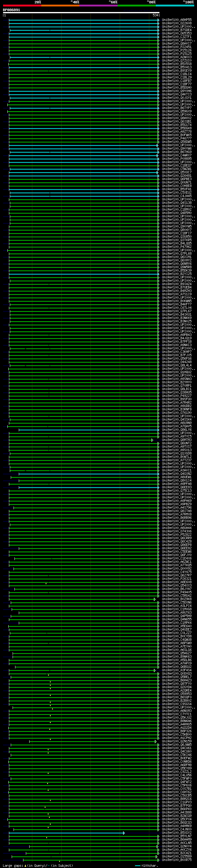Image resolution: width=197 pixels, height=868 pixels.
Task: Select the UniRef100_A6RFM8 label
Action: point(177,765)
